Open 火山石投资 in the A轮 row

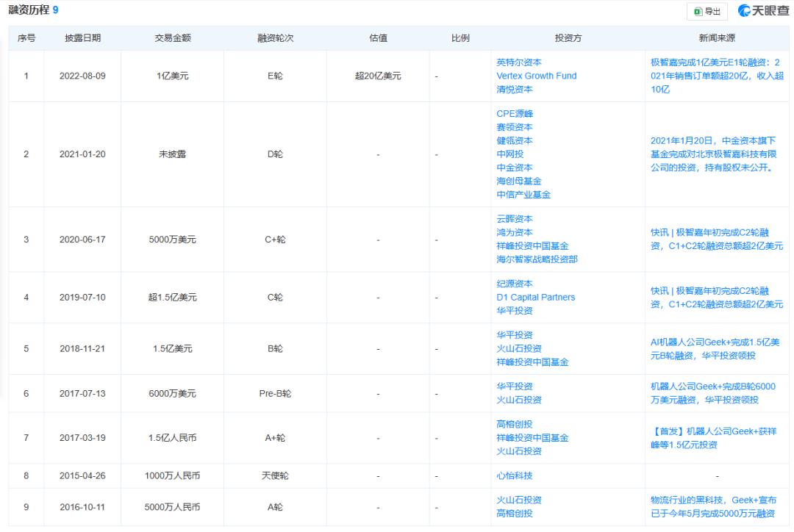pyautogui.click(x=518, y=500)
